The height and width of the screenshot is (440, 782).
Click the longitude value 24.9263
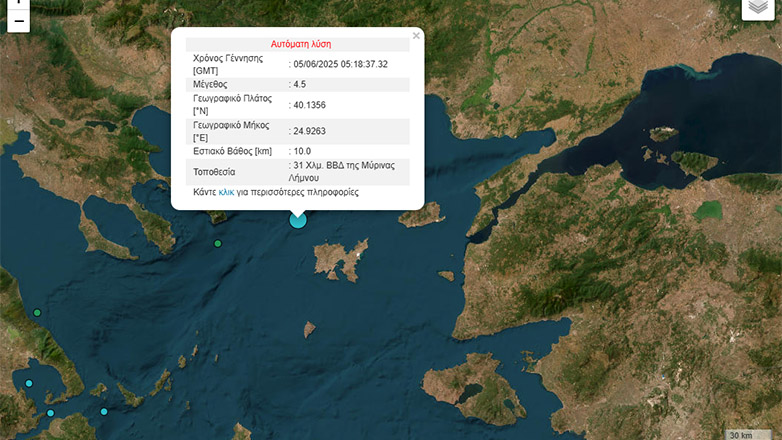pyautogui.click(x=309, y=131)
